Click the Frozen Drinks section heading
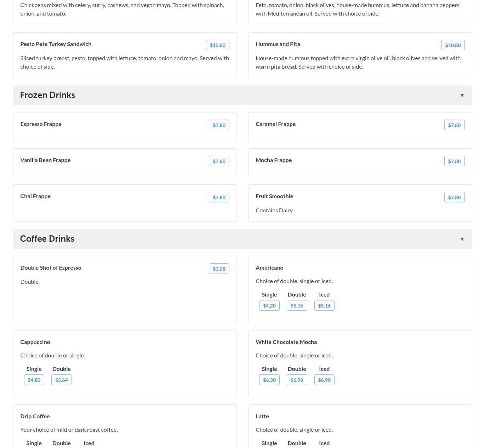485x448 pixels. click(47, 95)
